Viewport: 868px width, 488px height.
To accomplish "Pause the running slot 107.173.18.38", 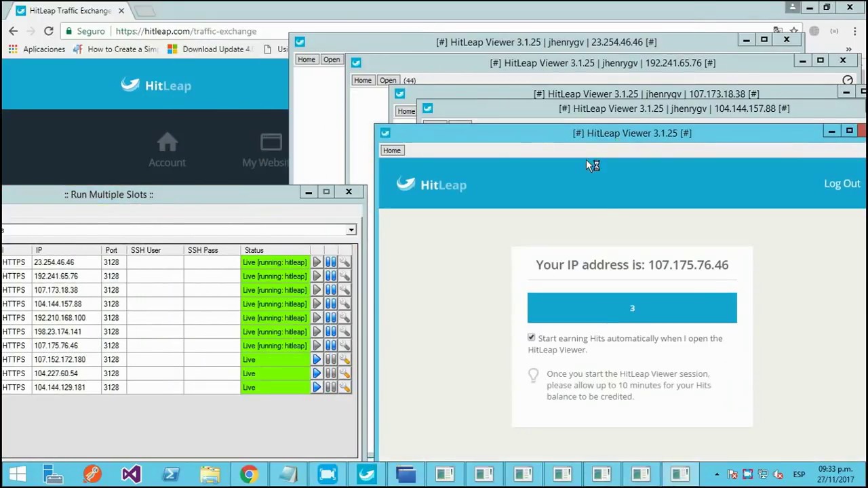I will (330, 290).
